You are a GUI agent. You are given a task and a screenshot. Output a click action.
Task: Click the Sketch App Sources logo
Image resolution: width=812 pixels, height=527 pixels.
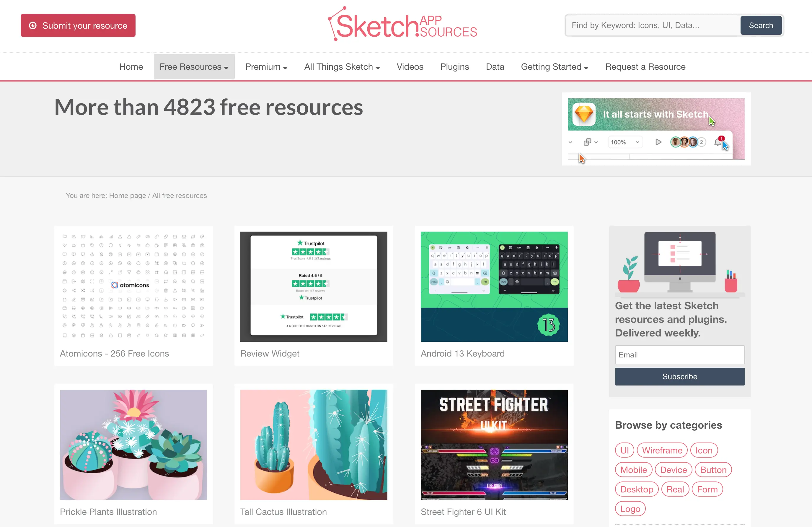tap(402, 24)
